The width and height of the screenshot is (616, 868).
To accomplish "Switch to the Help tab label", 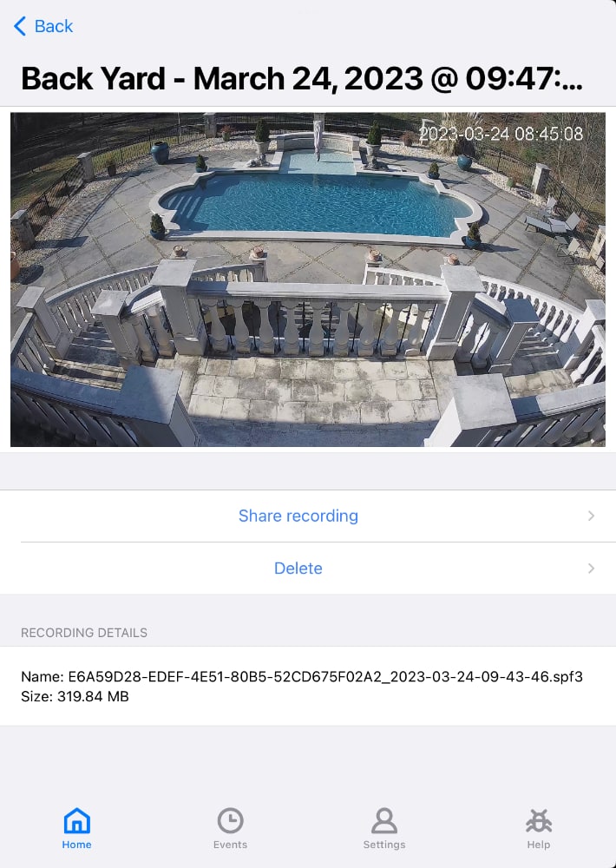I will pyautogui.click(x=539, y=845).
